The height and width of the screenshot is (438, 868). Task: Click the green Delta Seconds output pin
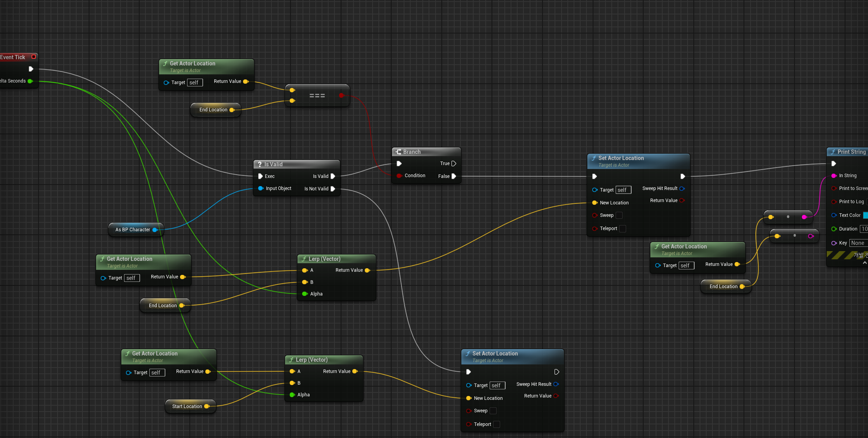point(30,81)
